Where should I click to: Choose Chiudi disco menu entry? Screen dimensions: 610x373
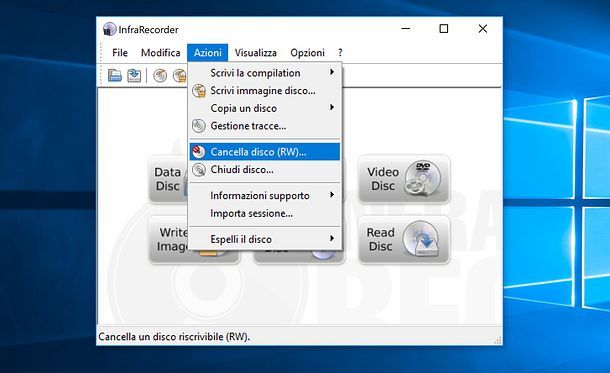(265, 170)
